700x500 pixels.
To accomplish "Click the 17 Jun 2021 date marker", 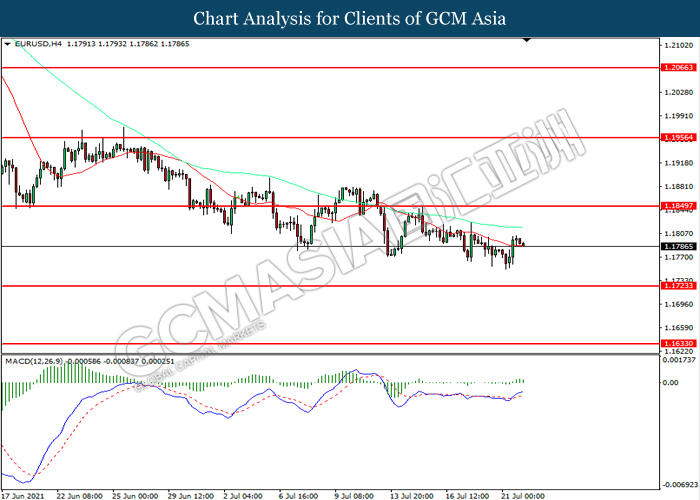I will (x=23, y=496).
